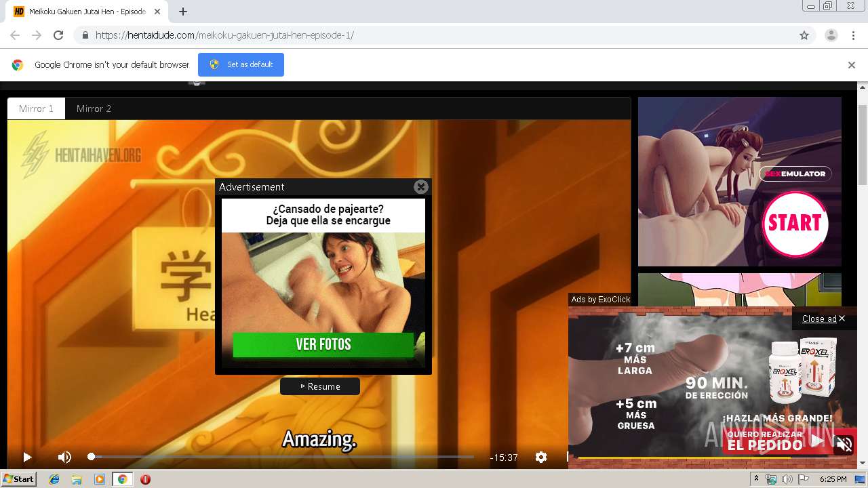868x488 pixels.
Task: Open the media player taskbar icon
Action: point(100,479)
